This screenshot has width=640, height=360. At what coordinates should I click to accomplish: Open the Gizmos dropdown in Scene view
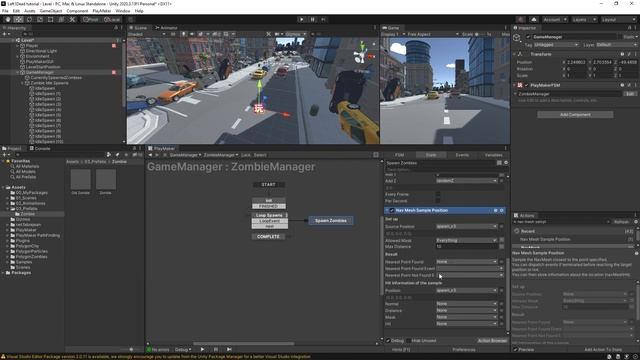pos(295,34)
